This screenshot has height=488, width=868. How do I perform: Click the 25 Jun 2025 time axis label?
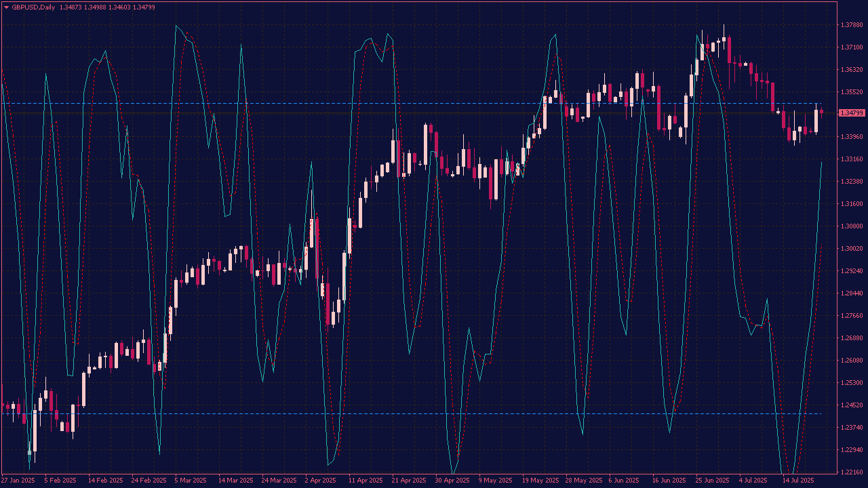[712, 481]
